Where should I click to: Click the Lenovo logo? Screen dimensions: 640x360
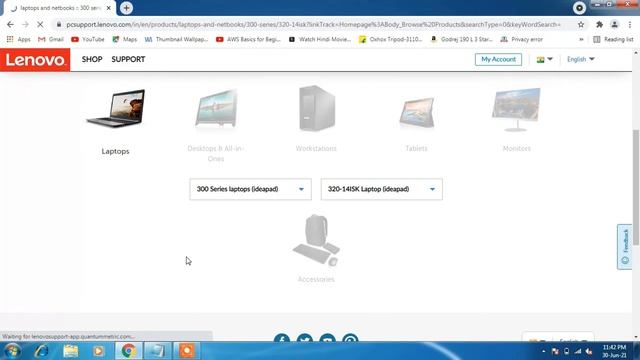35,60
